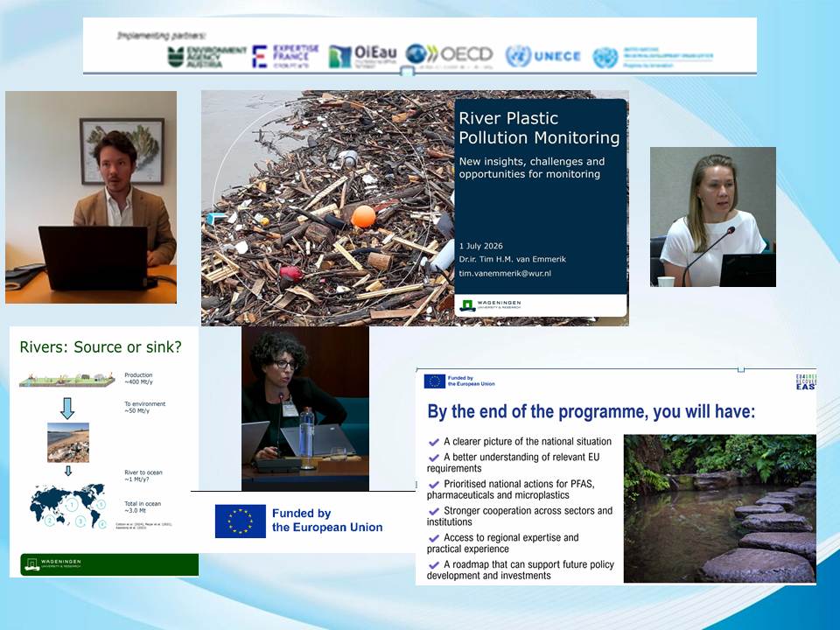Screen dimensions: 840x630
Task: Click the citation footnote under the world map
Action: (x=143, y=526)
